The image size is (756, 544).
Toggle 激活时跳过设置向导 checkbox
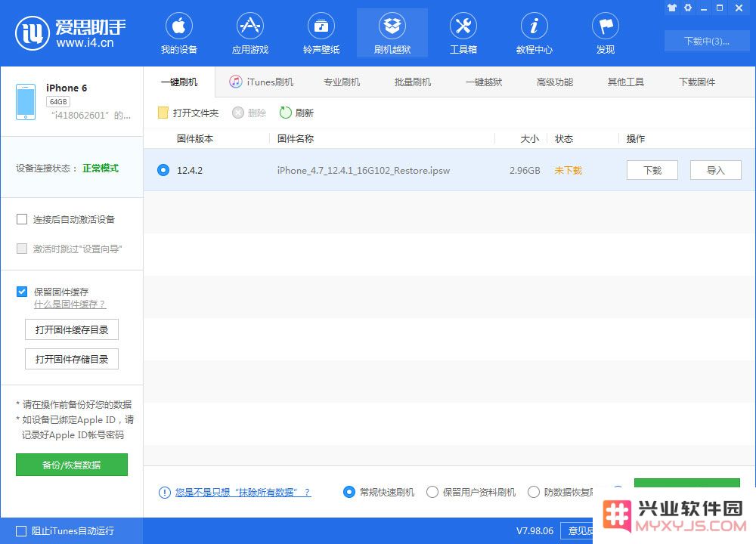22,249
